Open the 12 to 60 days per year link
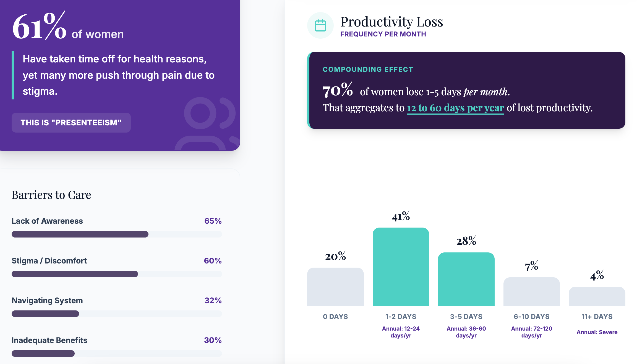637x364 pixels. [455, 108]
